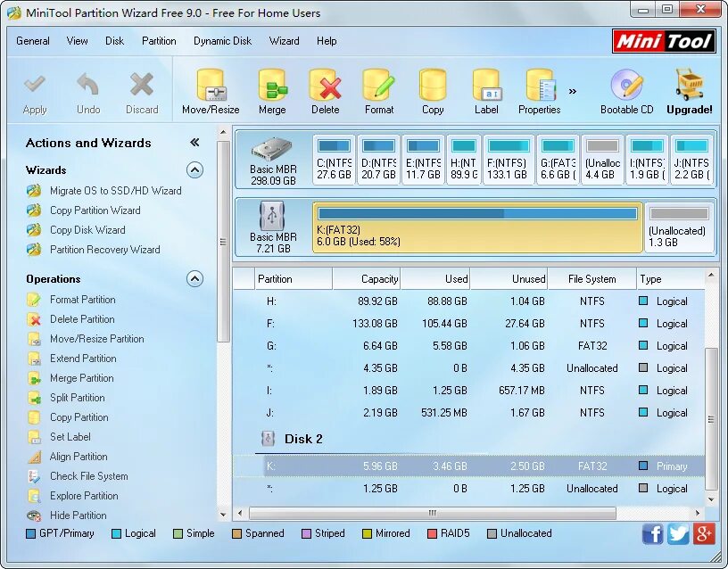Click the Apply checkmark icon
Screen dimensions: 728x569
point(35,84)
